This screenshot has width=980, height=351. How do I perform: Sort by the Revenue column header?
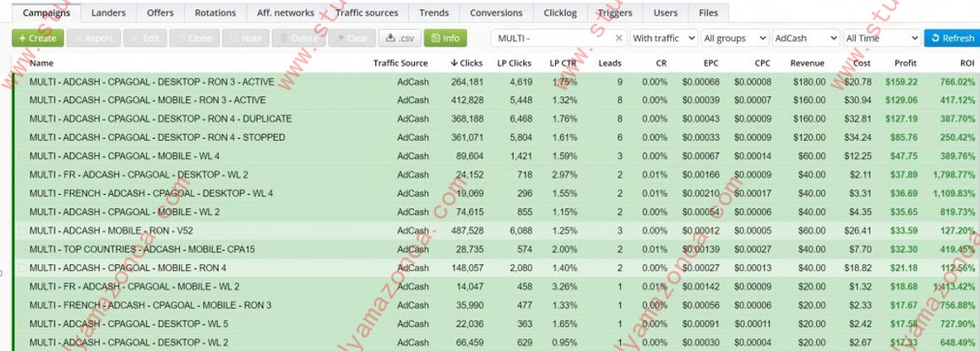(x=808, y=63)
